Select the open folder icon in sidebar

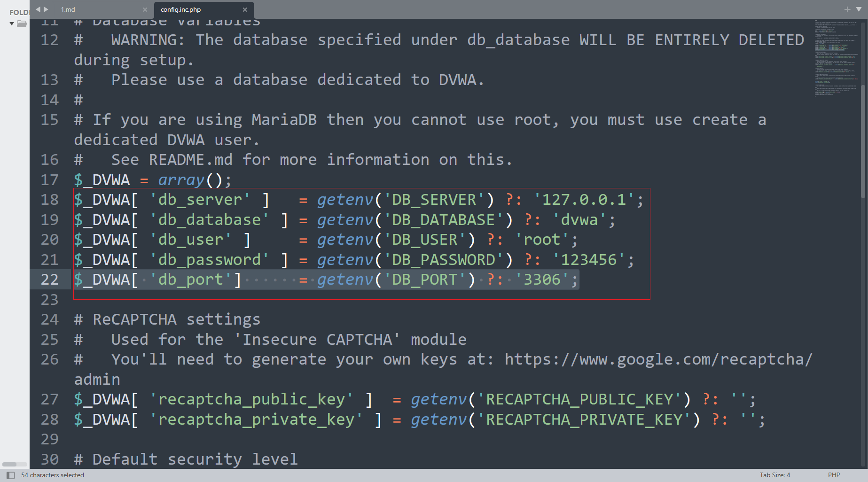point(22,24)
